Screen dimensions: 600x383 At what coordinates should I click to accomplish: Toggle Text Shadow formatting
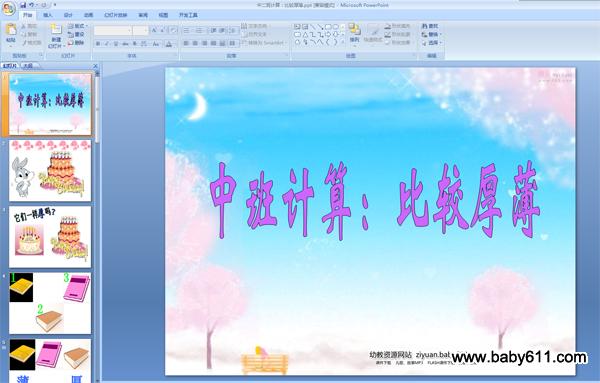coord(135,44)
